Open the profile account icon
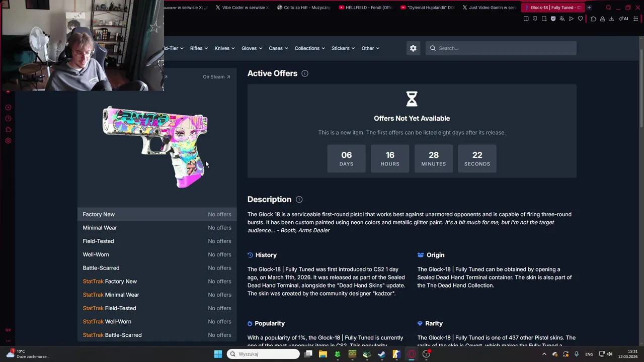The width and height of the screenshot is (644, 362). tap(602, 19)
